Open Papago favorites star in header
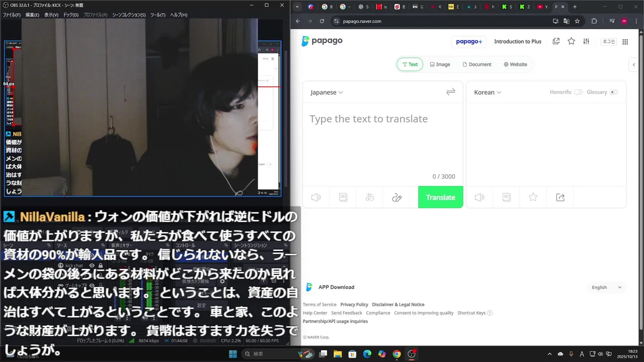This screenshot has width=644, height=362. click(x=571, y=41)
